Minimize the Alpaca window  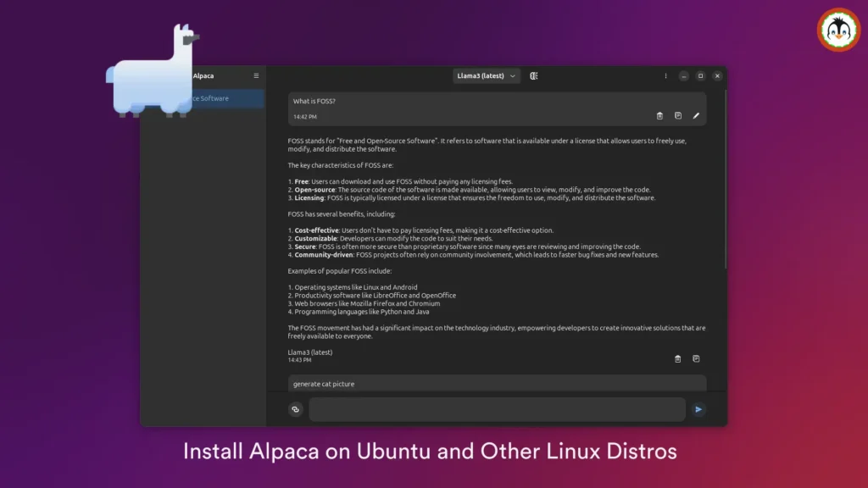pyautogui.click(x=683, y=76)
